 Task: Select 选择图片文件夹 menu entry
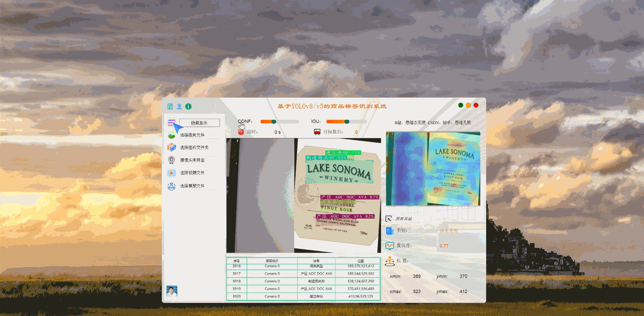194,148
